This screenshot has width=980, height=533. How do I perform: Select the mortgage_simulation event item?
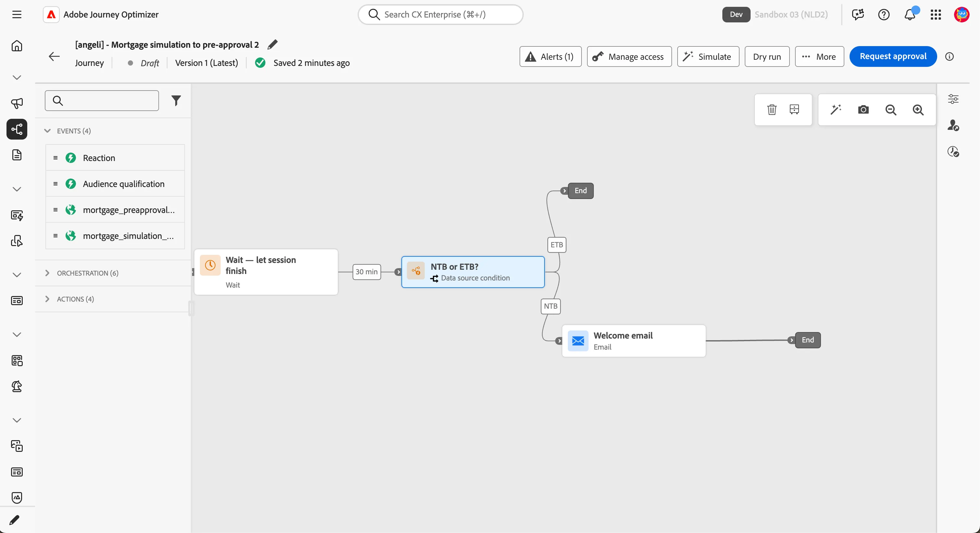pos(115,235)
